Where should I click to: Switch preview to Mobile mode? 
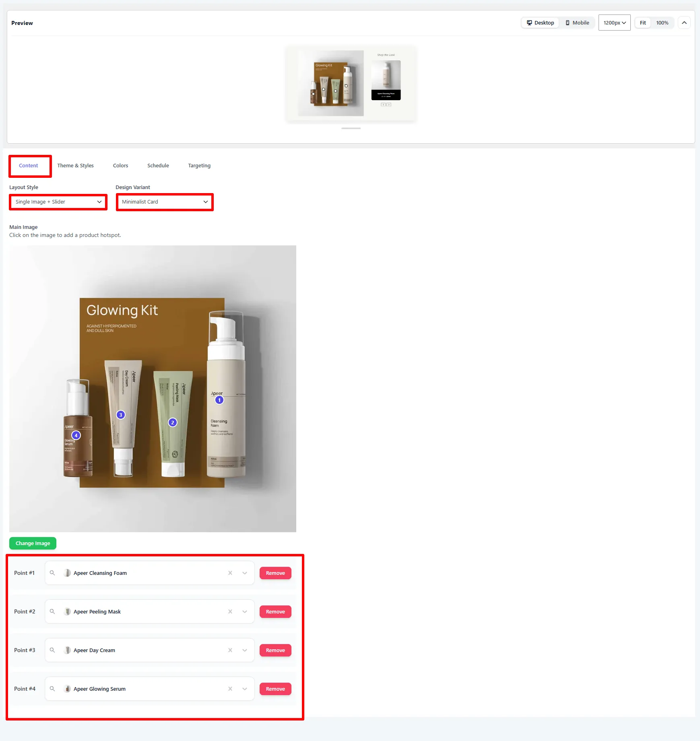[577, 23]
